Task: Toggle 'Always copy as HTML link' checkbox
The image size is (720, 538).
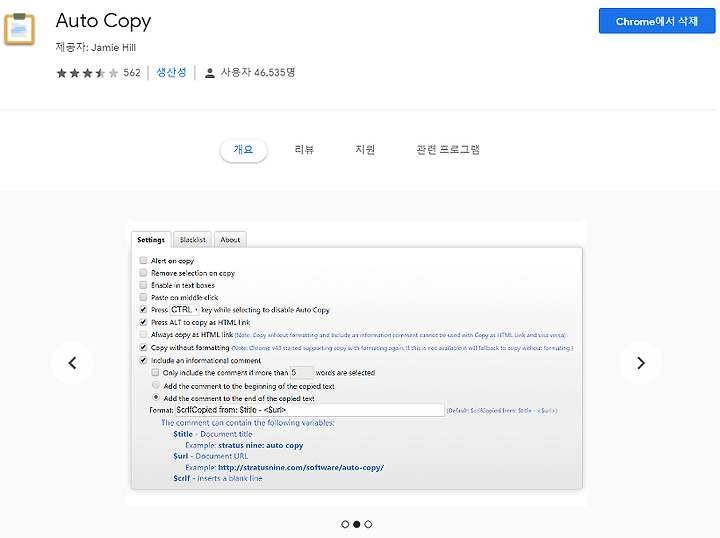Action: coord(143,335)
